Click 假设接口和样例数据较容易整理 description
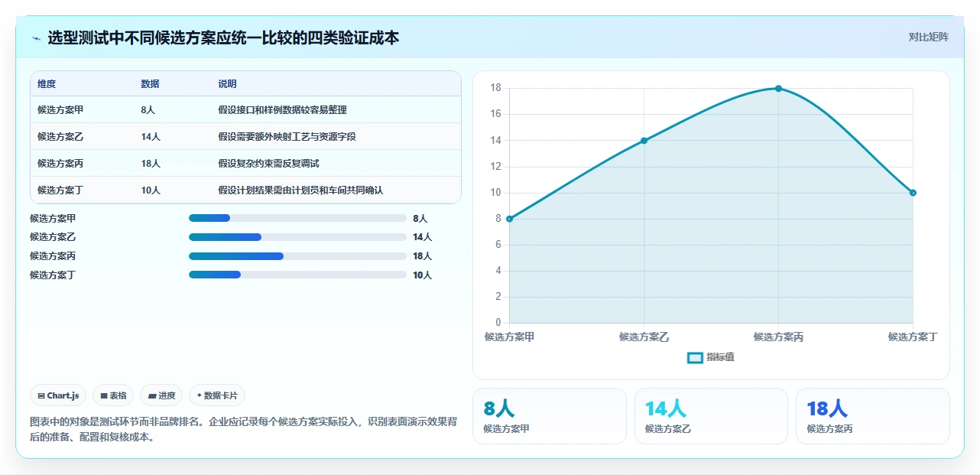Viewport: 980px width, 475px height. click(282, 110)
